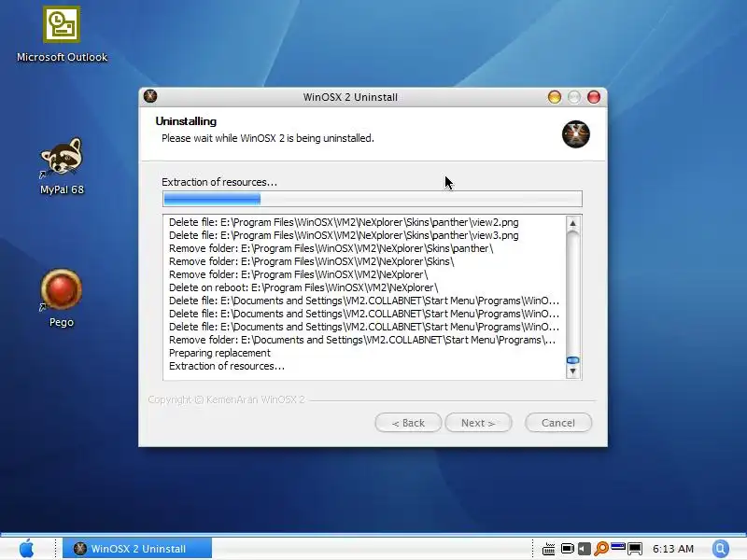Select last log line Extraction of resources...

pos(227,366)
